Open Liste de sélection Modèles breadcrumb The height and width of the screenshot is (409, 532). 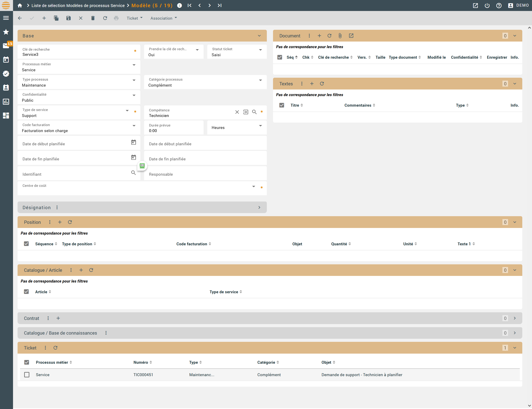[x=78, y=5]
